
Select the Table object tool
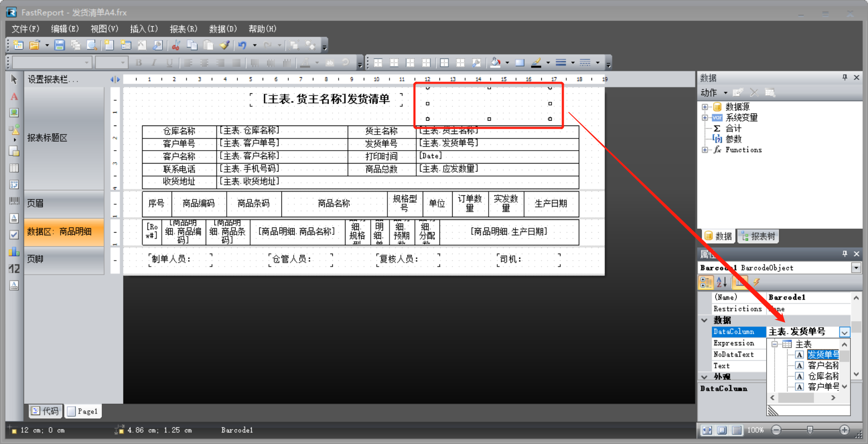(x=14, y=168)
